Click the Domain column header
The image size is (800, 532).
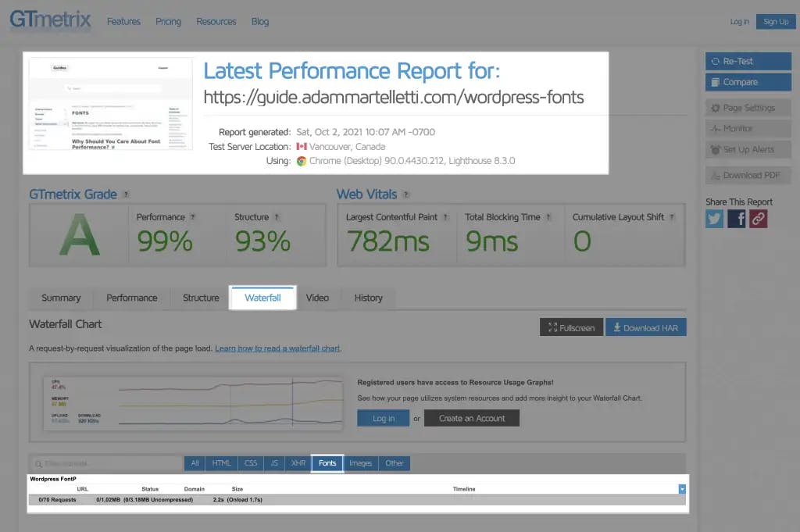[x=195, y=489]
